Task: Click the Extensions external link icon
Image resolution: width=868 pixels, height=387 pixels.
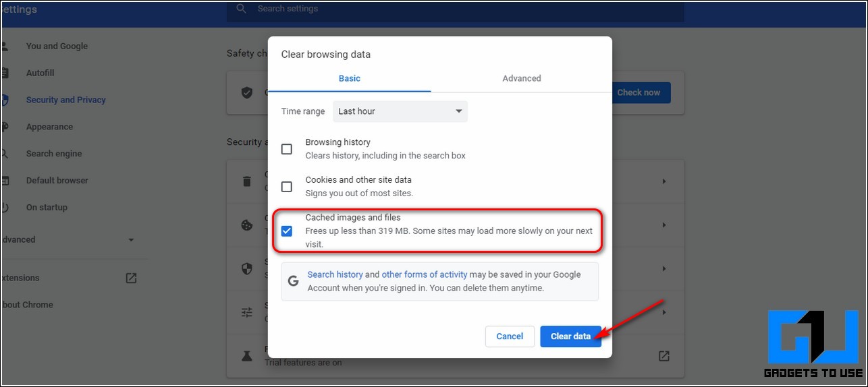Action: point(131,278)
